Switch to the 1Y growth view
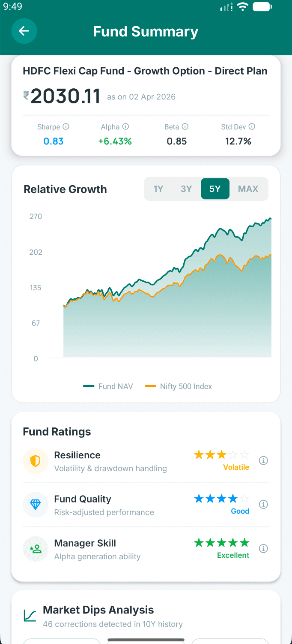Viewport: 292px width, 644px height. coord(158,189)
